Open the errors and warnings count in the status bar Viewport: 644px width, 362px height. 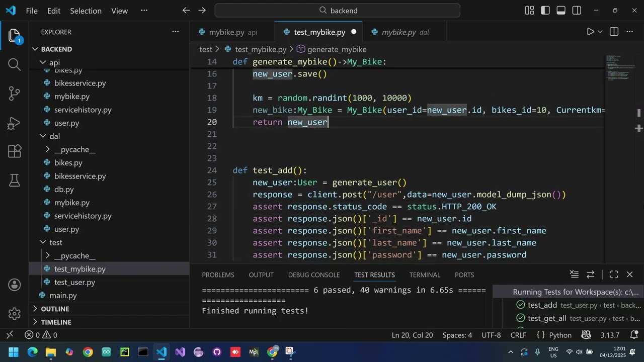(41, 335)
